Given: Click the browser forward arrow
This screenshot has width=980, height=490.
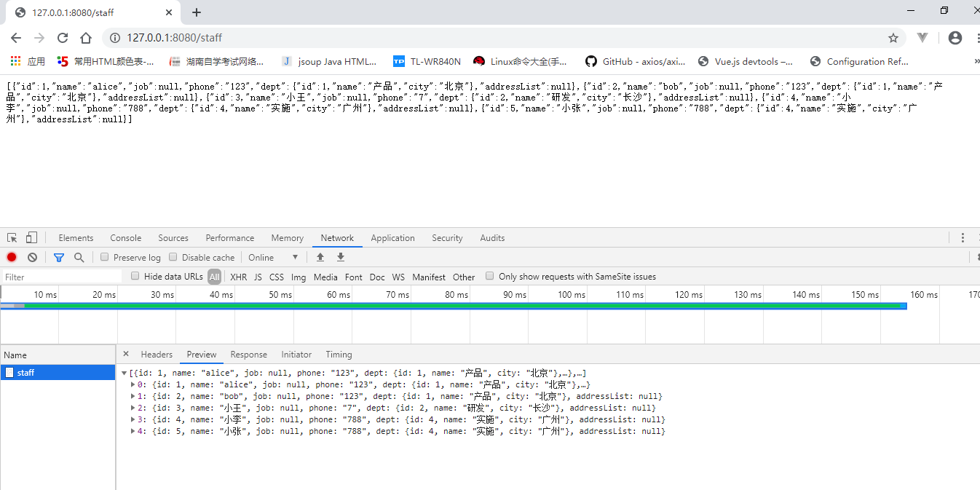Looking at the screenshot, I should tap(39, 38).
